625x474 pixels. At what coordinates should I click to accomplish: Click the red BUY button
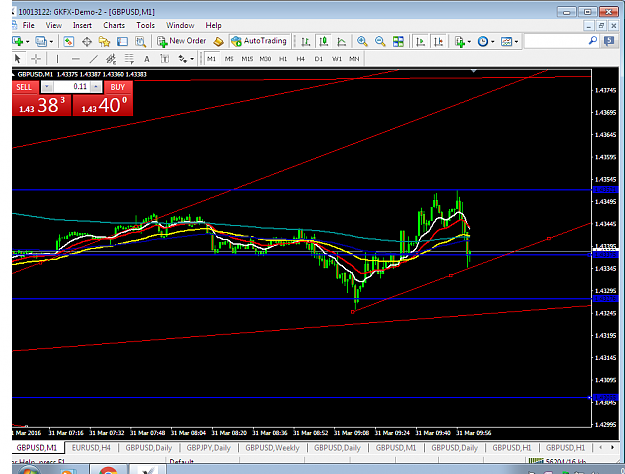(118, 87)
